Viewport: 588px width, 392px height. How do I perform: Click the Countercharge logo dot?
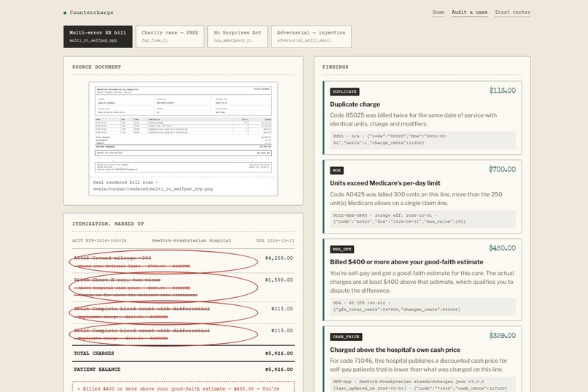[65, 12]
